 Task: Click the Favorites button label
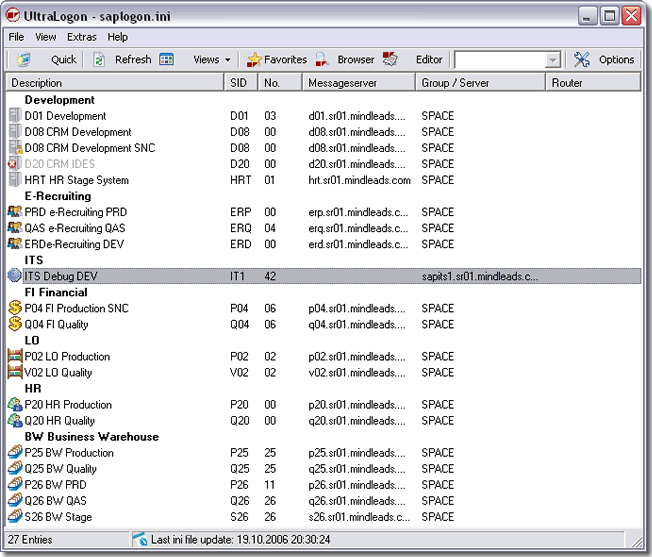(285, 59)
